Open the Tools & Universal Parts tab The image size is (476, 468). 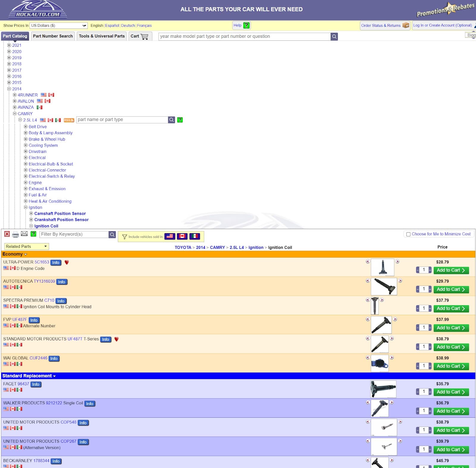click(x=101, y=36)
